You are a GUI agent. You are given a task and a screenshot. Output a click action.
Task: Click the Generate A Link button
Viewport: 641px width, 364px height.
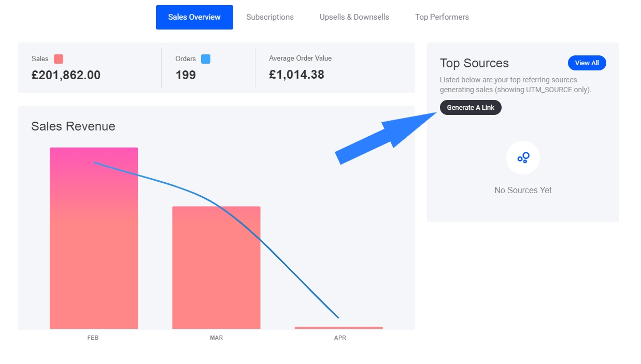[471, 108]
